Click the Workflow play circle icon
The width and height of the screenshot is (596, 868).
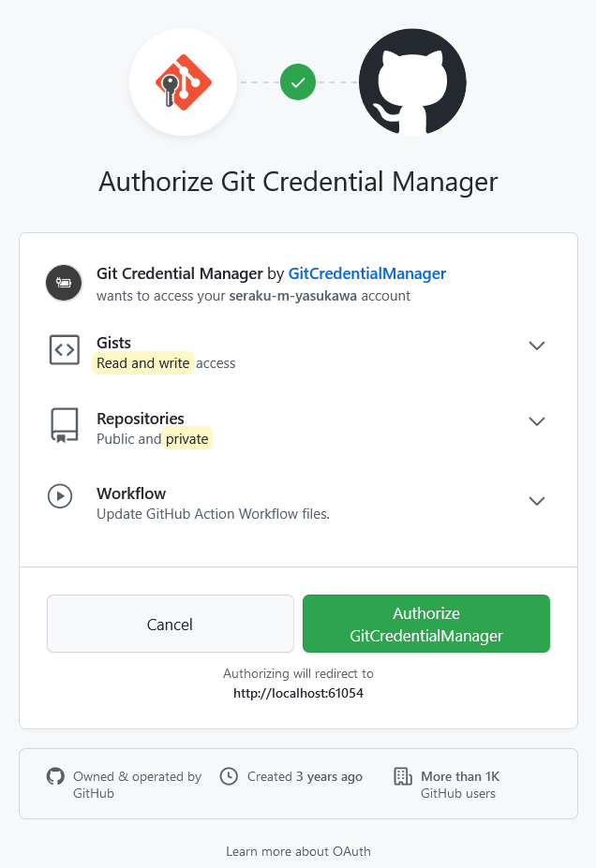click(x=60, y=496)
